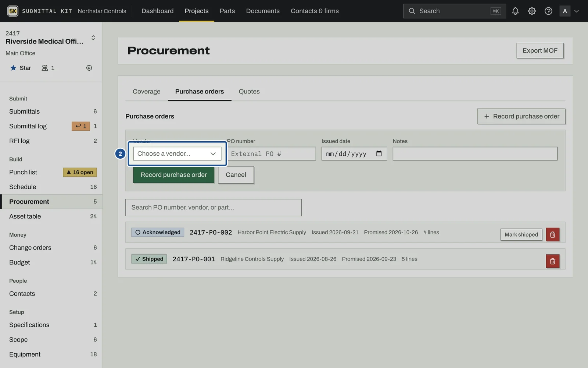The width and height of the screenshot is (588, 368).
Task: Click the Northstar Controls organization name
Action: 102,11
